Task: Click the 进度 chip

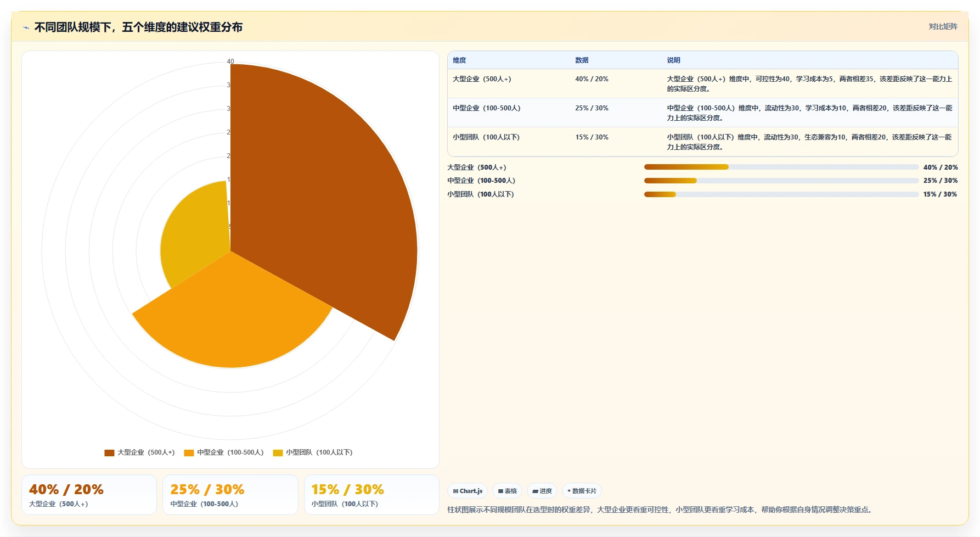Action: click(542, 491)
